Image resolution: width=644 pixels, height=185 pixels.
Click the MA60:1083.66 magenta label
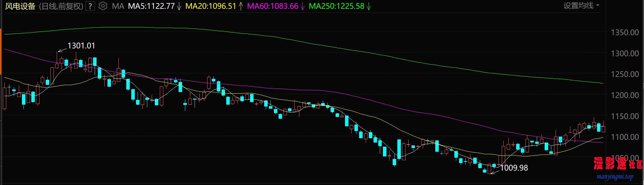[273, 6]
